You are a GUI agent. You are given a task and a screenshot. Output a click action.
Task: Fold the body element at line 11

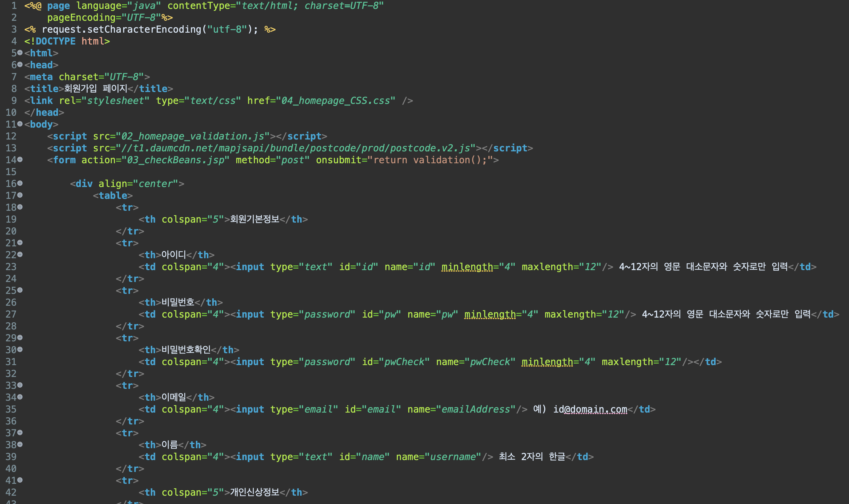[x=20, y=124]
